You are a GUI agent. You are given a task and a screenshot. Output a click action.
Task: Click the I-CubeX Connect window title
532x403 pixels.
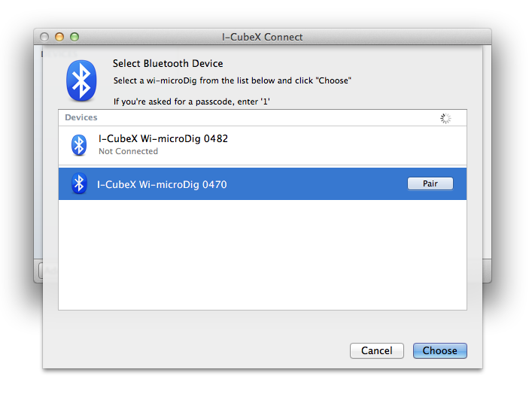(x=263, y=37)
